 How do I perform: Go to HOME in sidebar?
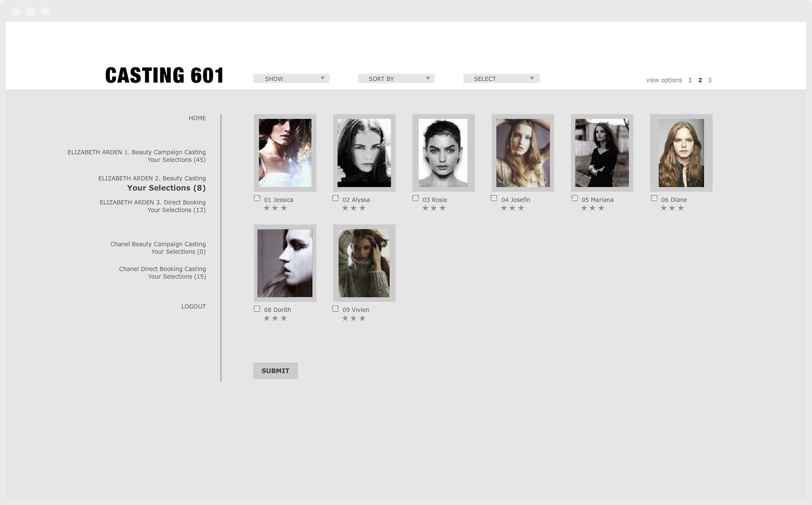[x=197, y=118]
